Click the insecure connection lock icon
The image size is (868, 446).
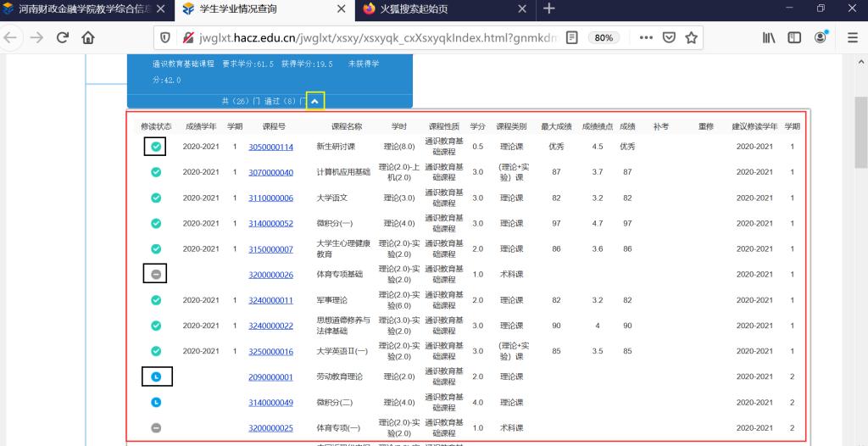point(189,37)
